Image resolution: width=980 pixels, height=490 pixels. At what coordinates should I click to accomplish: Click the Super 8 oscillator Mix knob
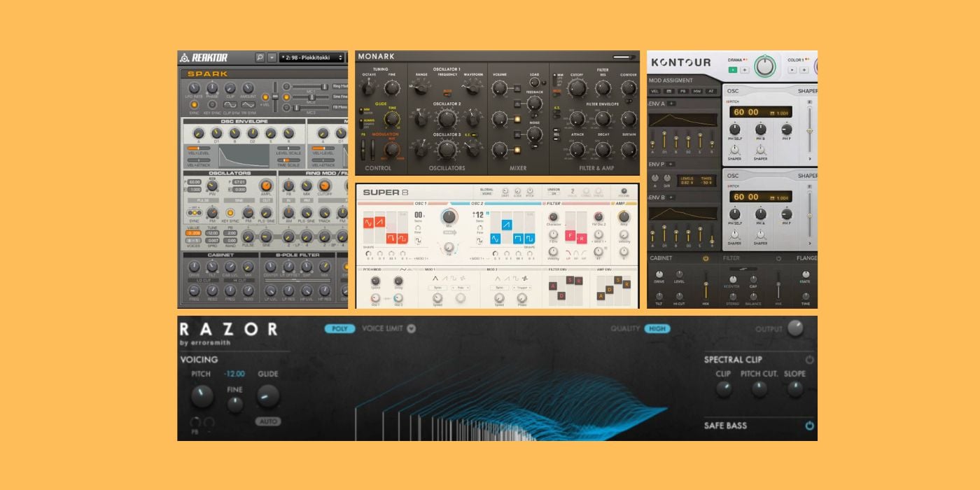click(448, 217)
